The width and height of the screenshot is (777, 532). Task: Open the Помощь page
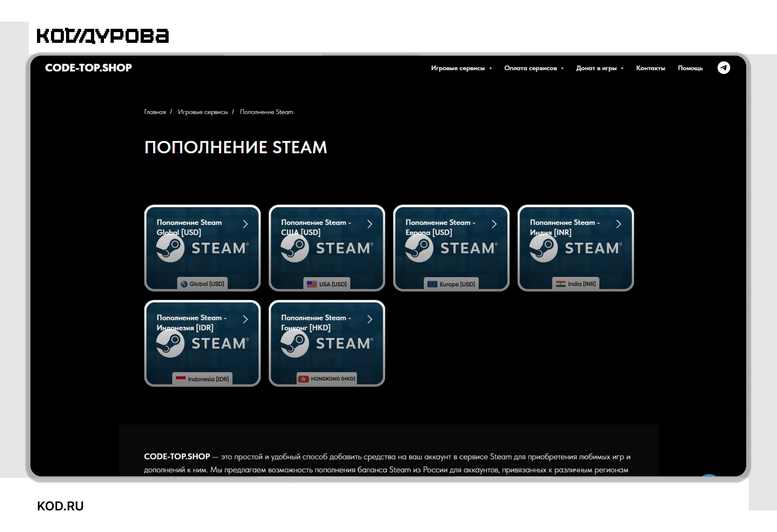(x=690, y=68)
